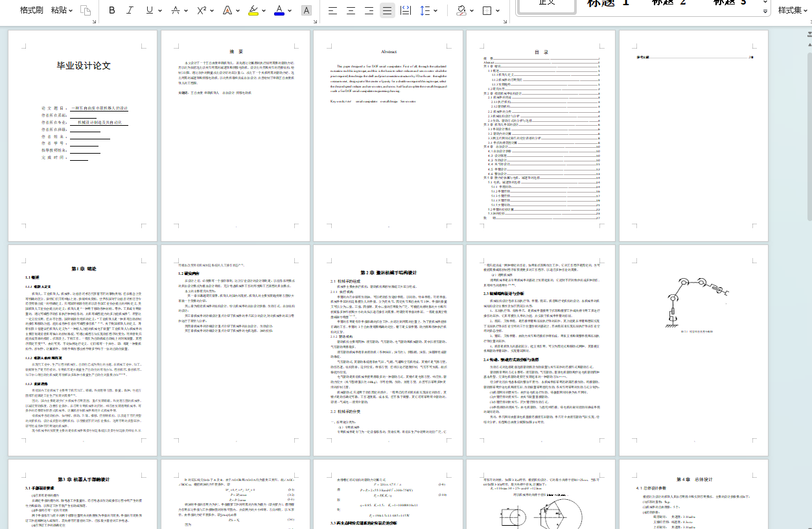Open strikethrough options dropdown arrow

(x=186, y=10)
